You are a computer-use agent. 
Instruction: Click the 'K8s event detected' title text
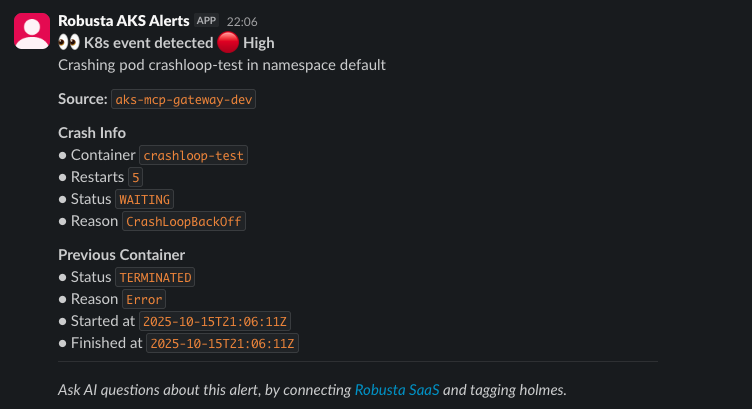[x=149, y=43]
